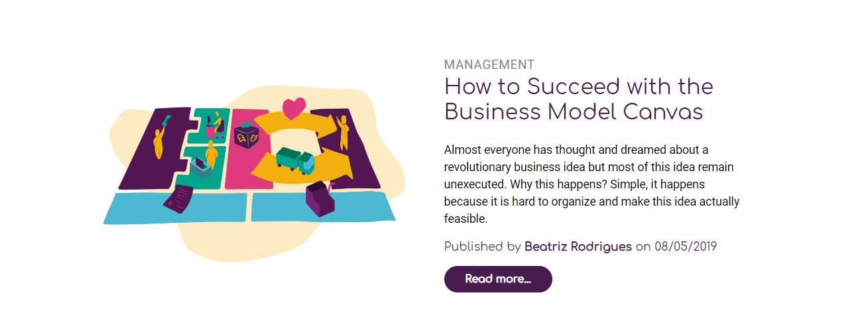Open the article title How to Succeed

click(578, 99)
